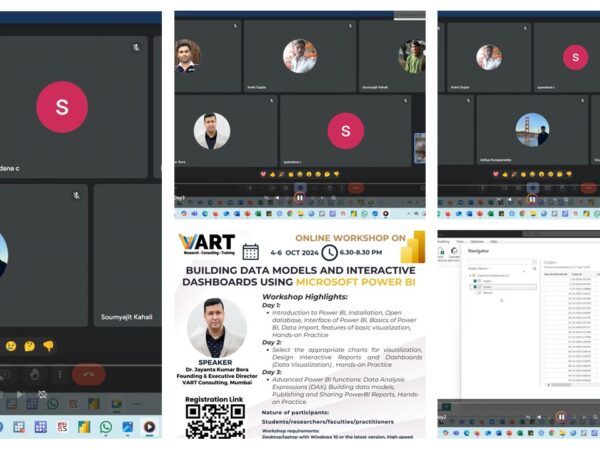Click the QR code on the workshop flyer
Image resolution: width=600 pixels, height=450 pixels.
tap(215, 421)
